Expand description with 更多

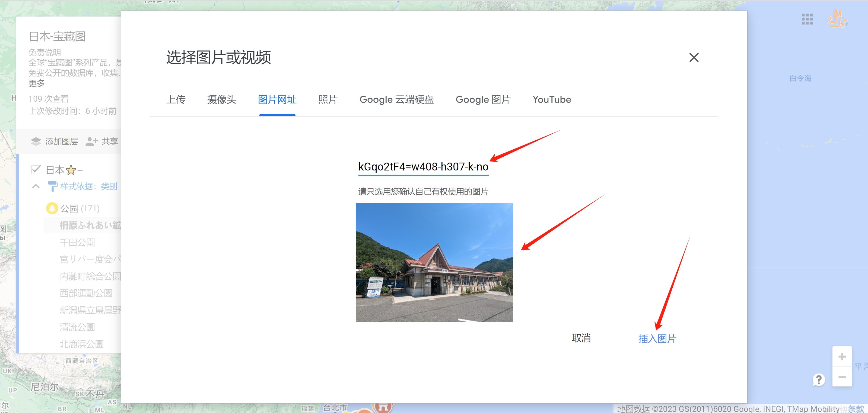[x=36, y=83]
